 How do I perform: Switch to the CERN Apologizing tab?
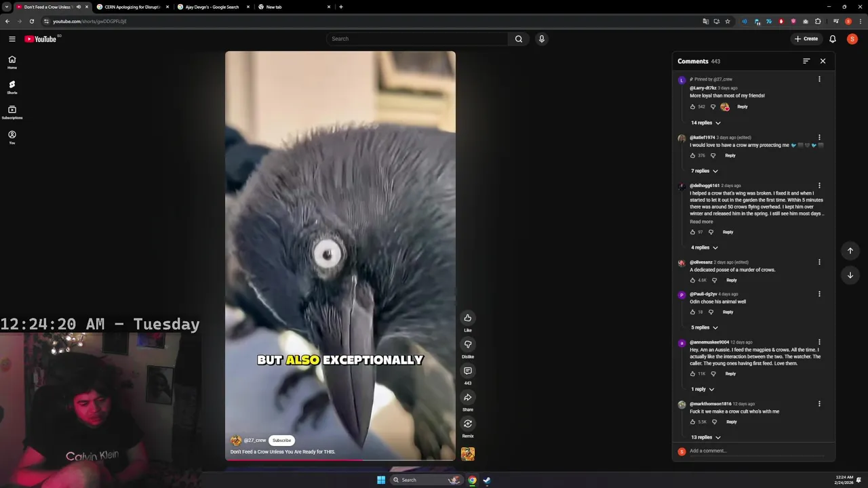click(133, 7)
